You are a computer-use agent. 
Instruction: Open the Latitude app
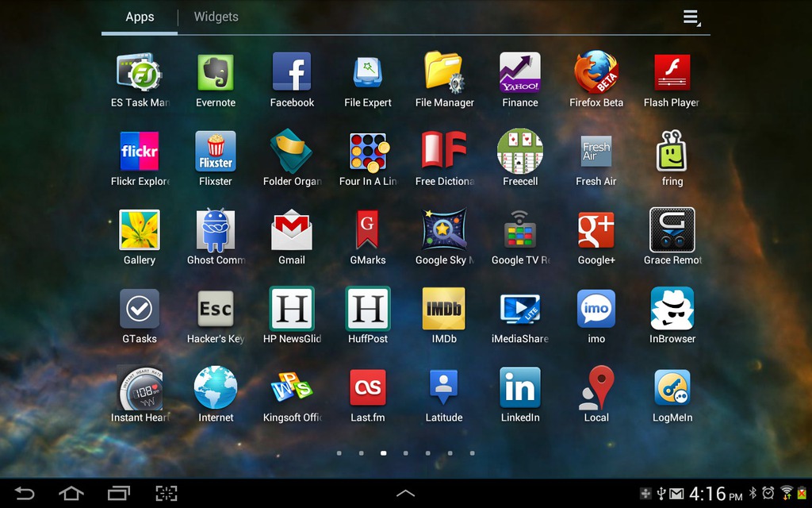tap(444, 387)
